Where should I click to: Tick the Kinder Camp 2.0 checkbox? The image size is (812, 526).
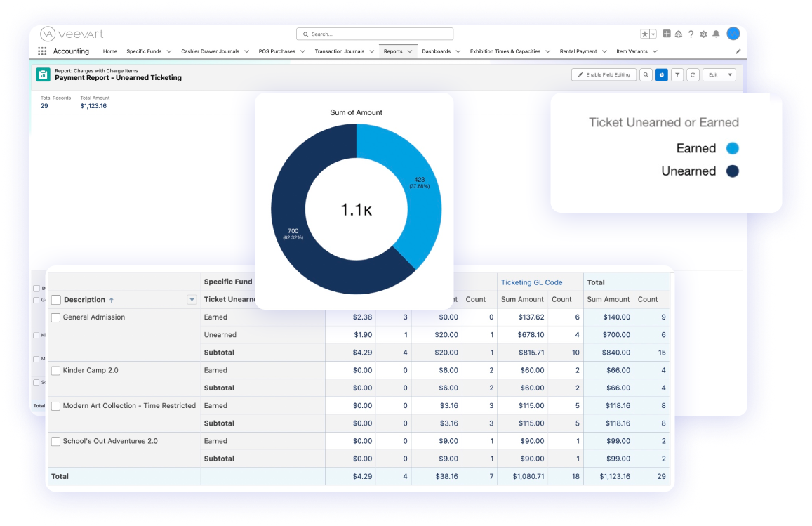pos(56,371)
